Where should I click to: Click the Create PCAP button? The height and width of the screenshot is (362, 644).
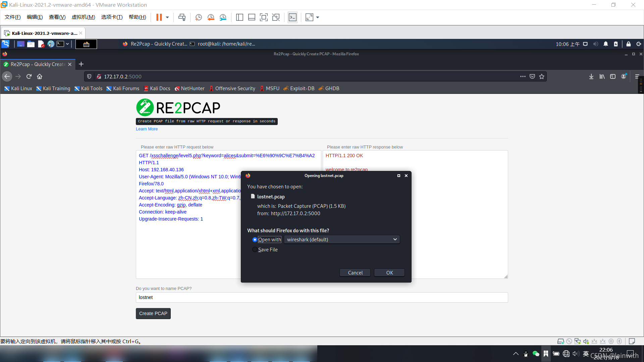coord(153,313)
